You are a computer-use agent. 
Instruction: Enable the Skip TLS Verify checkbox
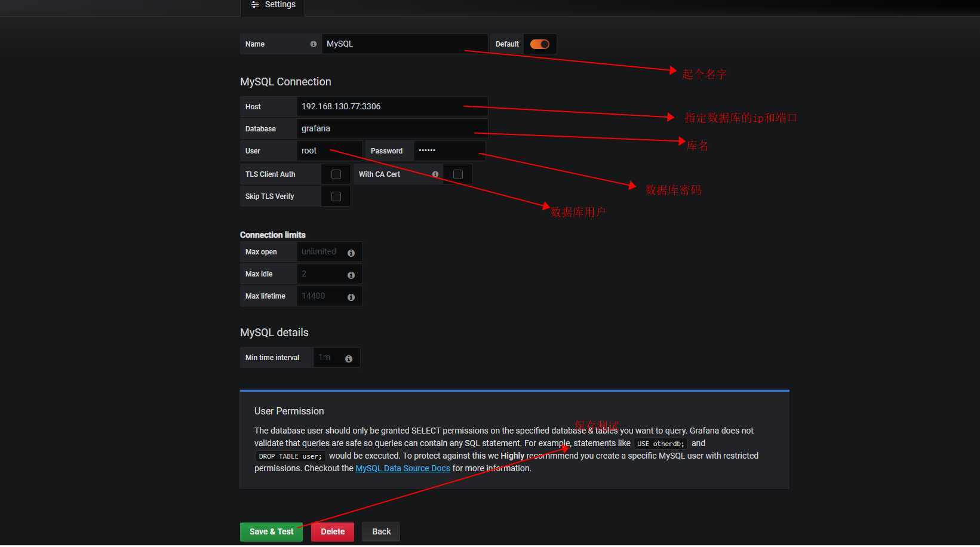point(336,196)
